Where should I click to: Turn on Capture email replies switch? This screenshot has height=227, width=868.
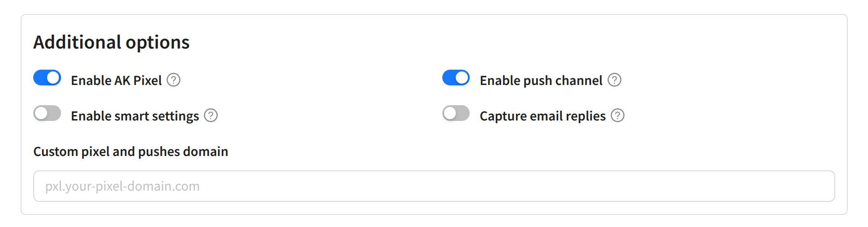click(x=456, y=113)
